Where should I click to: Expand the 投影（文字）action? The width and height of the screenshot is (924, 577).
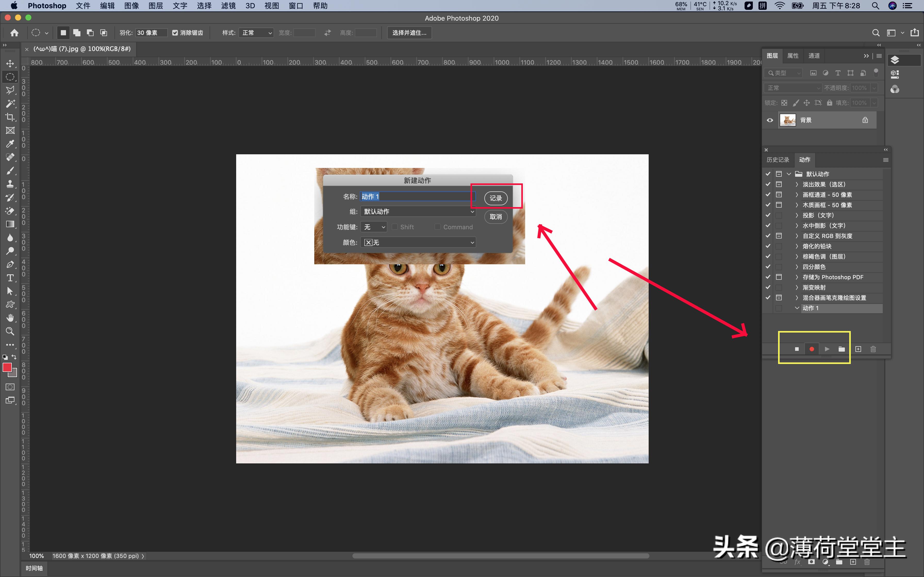coord(796,215)
